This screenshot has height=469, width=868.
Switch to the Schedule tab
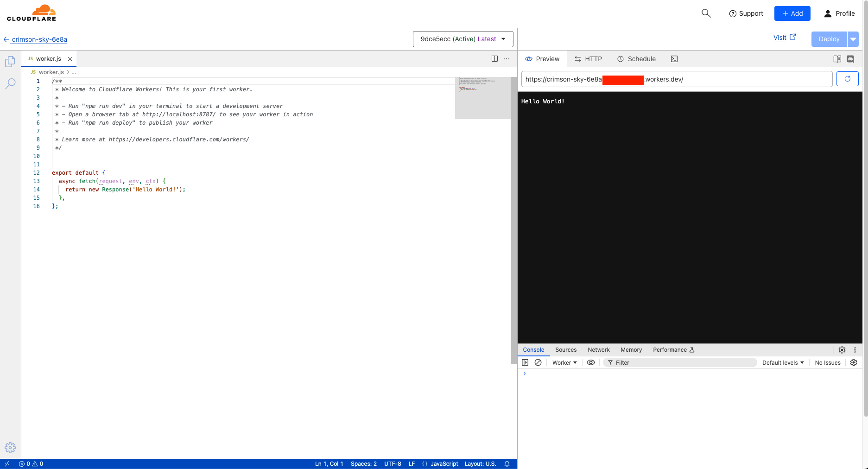pos(636,59)
